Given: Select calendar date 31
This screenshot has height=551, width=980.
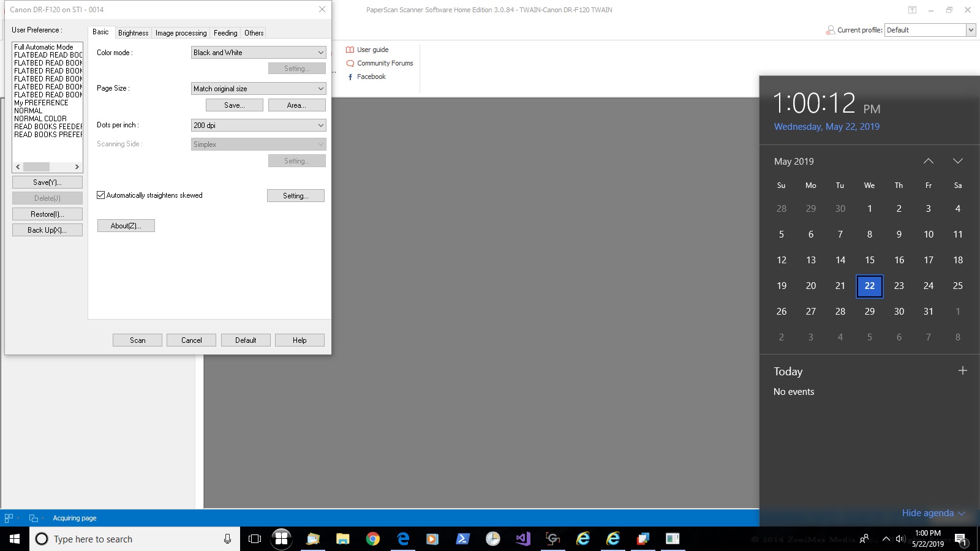Looking at the screenshot, I should tap(929, 312).
